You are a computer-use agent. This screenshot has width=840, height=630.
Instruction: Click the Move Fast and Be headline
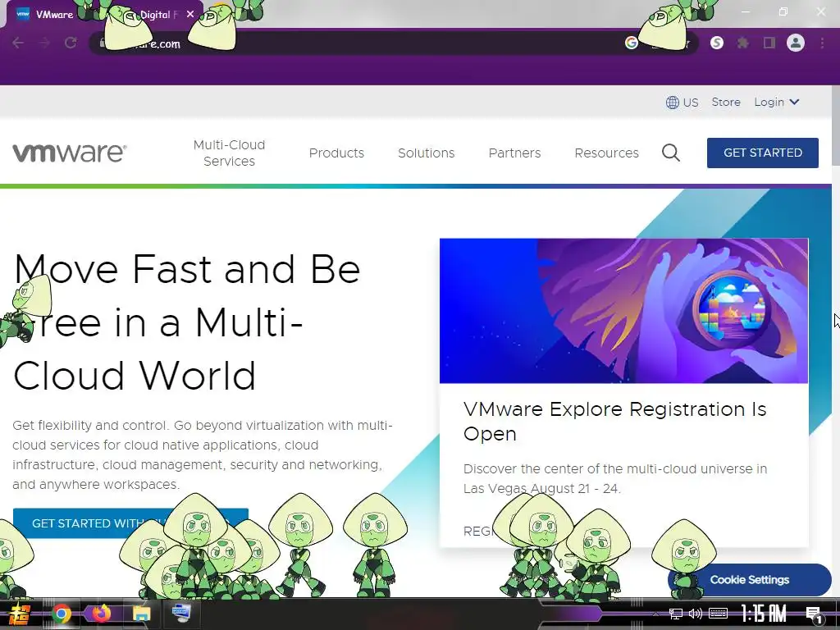click(187, 269)
